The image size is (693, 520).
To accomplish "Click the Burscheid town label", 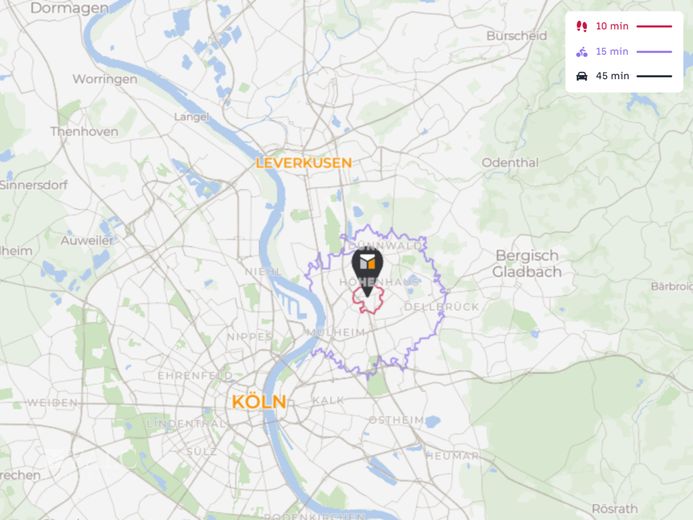I will (x=517, y=36).
